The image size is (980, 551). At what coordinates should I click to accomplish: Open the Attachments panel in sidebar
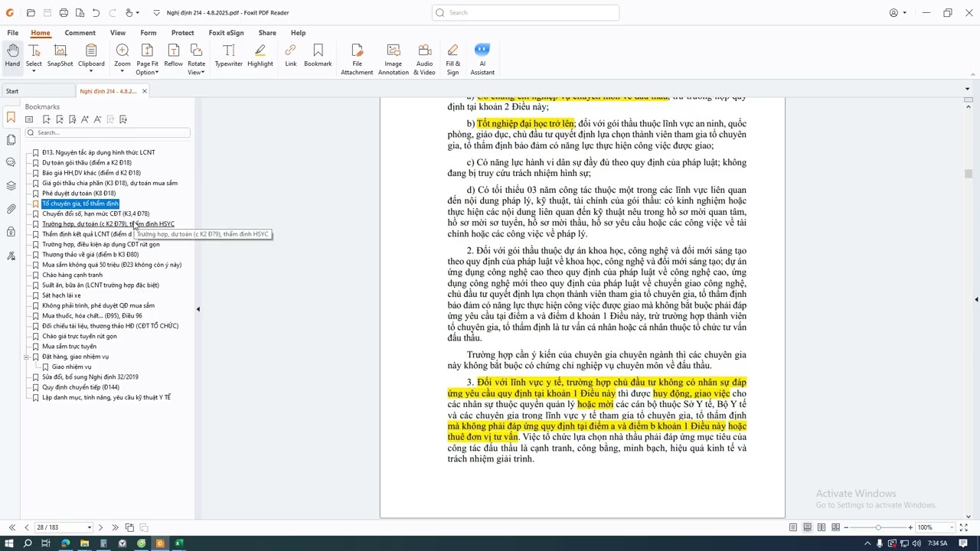click(11, 209)
